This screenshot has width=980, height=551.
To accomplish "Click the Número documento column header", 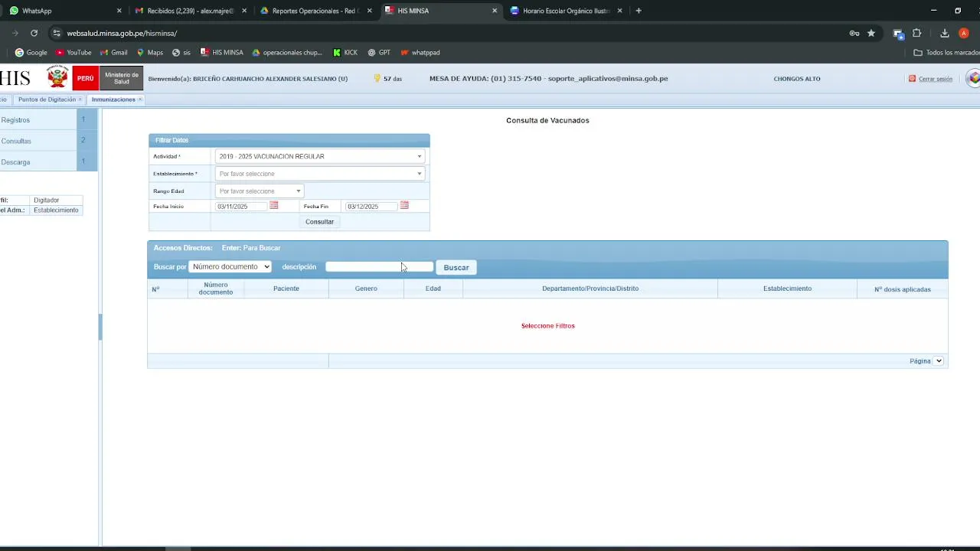I will (x=216, y=289).
